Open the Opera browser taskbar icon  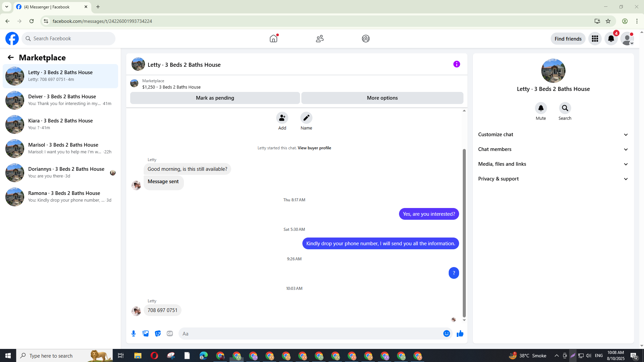pos(154,356)
